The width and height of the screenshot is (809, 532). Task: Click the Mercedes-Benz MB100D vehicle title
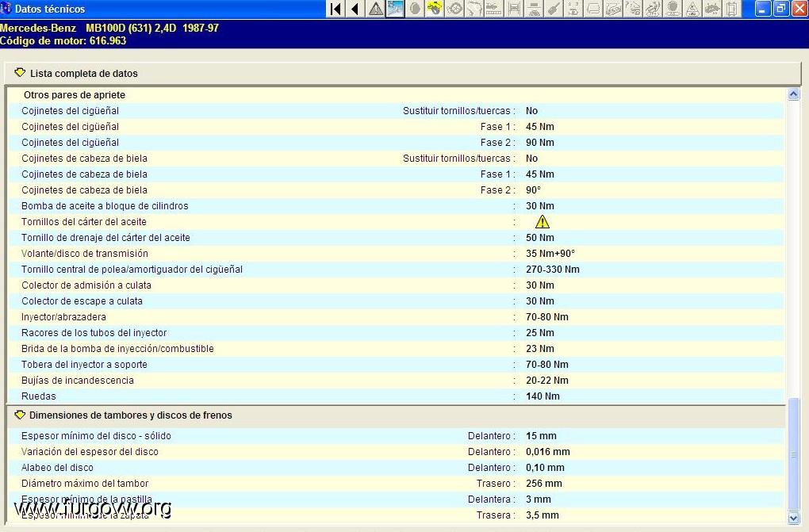(109, 28)
